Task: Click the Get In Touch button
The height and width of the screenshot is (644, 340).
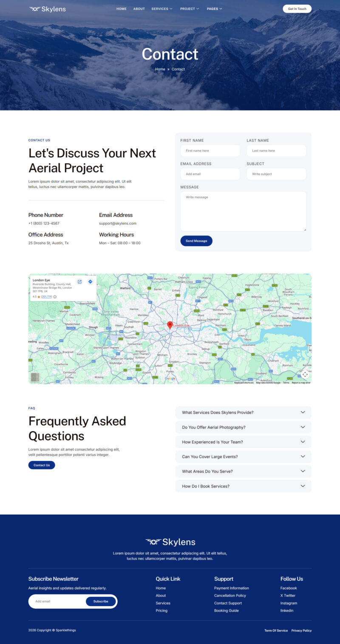Action: point(297,9)
